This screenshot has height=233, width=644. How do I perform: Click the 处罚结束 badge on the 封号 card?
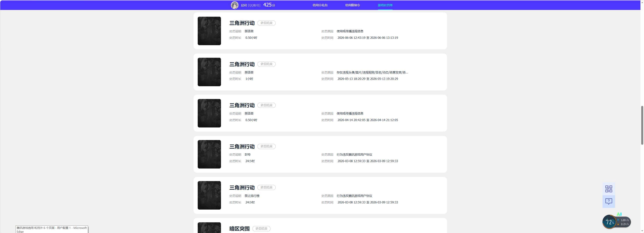(x=266, y=146)
